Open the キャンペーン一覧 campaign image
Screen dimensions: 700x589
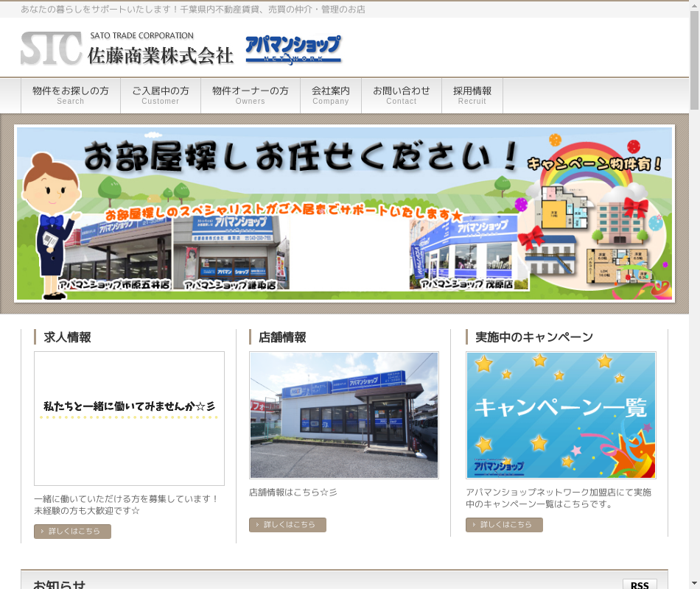pos(561,415)
